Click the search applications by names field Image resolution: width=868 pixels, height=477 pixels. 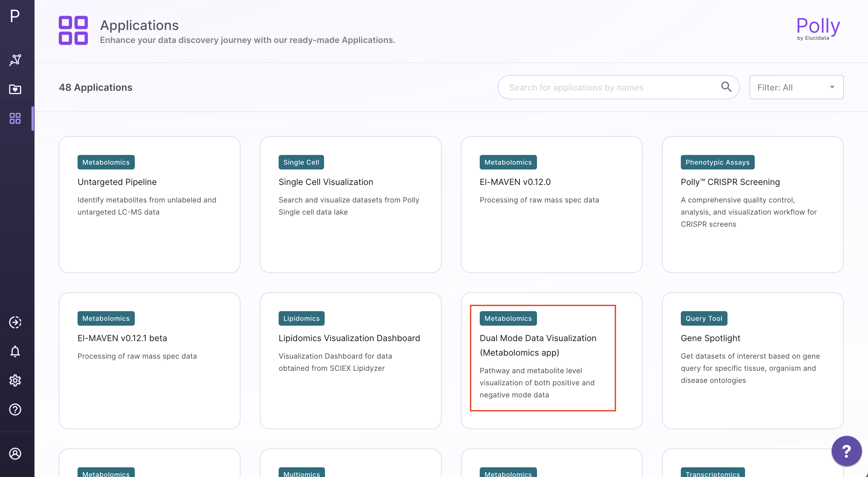[x=618, y=87]
